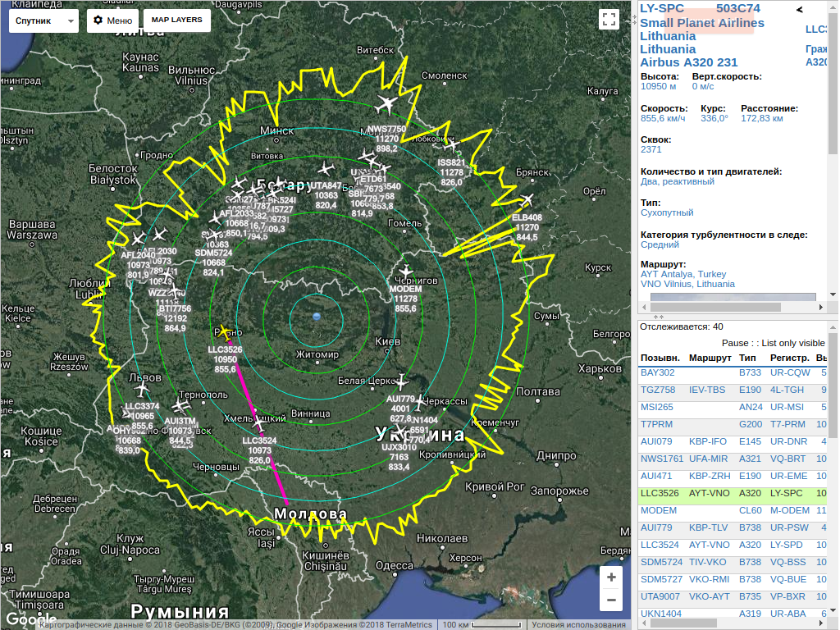Screen dimensions: 840x630
Task: Collapse the detail panel with splitter arrows
Action: 656,316
